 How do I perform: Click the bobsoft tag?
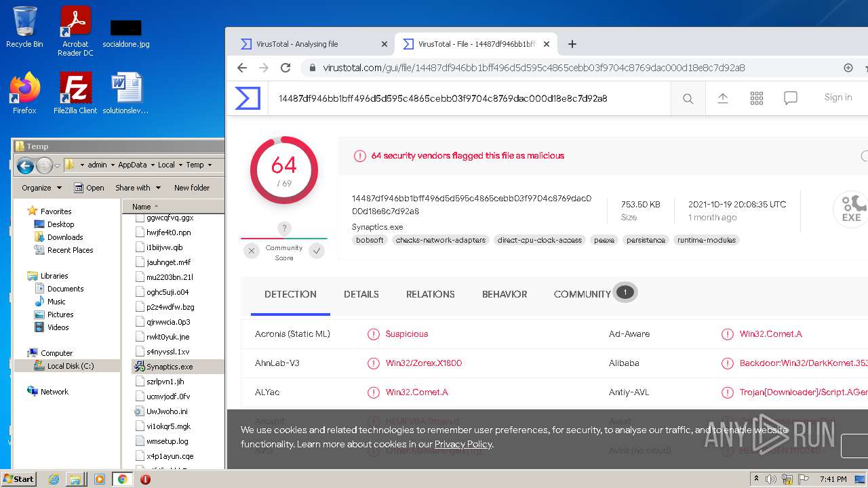370,240
